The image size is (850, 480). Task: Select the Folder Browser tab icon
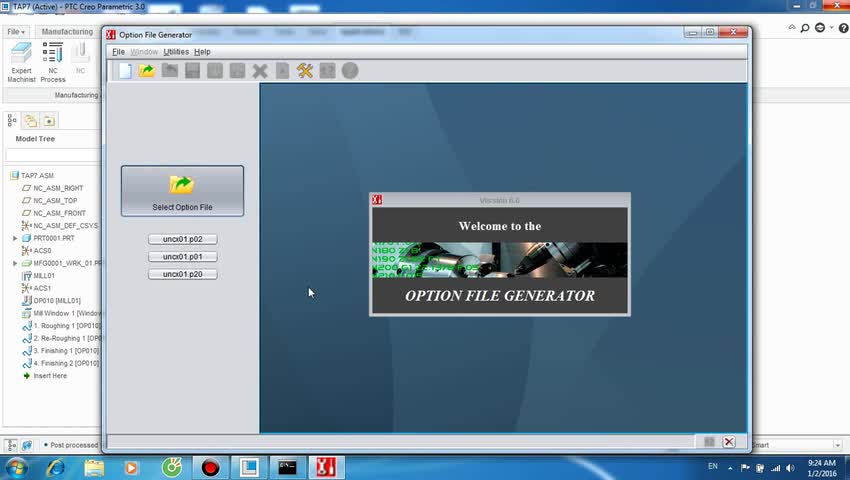click(30, 120)
